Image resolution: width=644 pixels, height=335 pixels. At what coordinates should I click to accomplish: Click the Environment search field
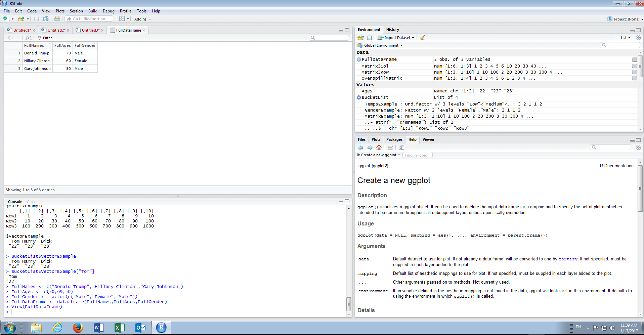[x=620, y=45]
